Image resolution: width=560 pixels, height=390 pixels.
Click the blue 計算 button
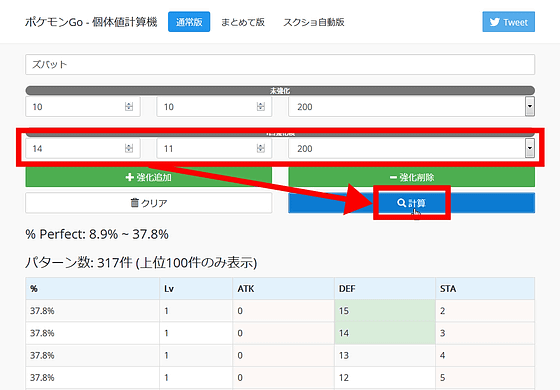point(411,203)
